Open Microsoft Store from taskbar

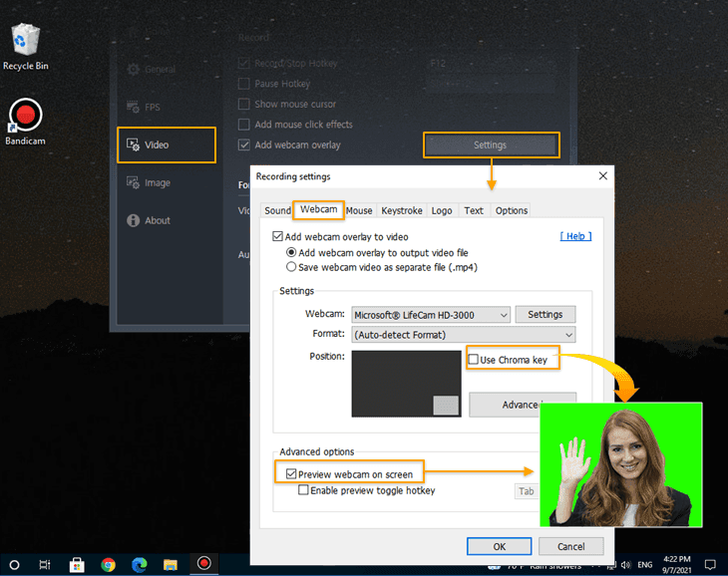(77, 564)
